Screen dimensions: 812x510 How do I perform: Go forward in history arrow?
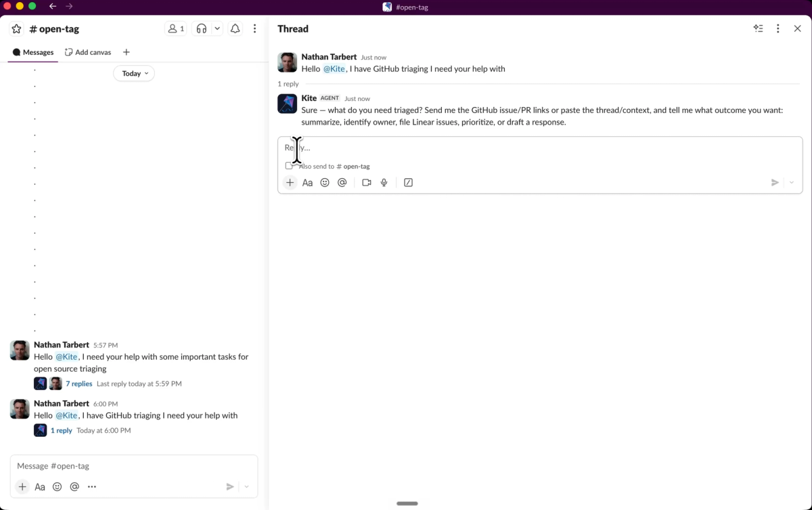click(x=69, y=6)
